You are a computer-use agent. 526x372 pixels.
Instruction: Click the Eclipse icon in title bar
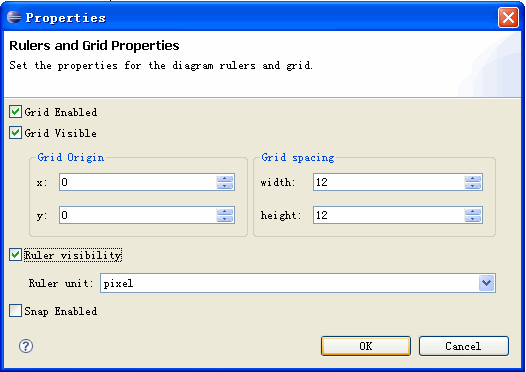14,17
